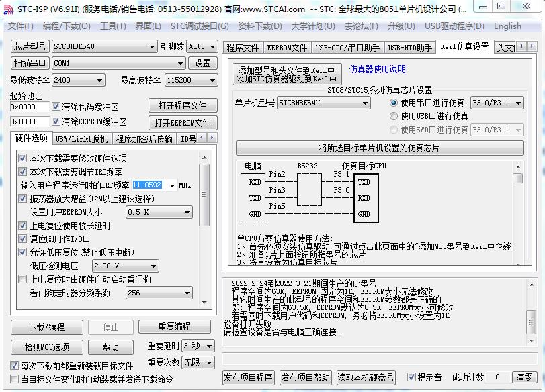Viewport: 545px width, 392px height.
Task: Toggle 允许低压复位 checkbox
Action: [23, 252]
